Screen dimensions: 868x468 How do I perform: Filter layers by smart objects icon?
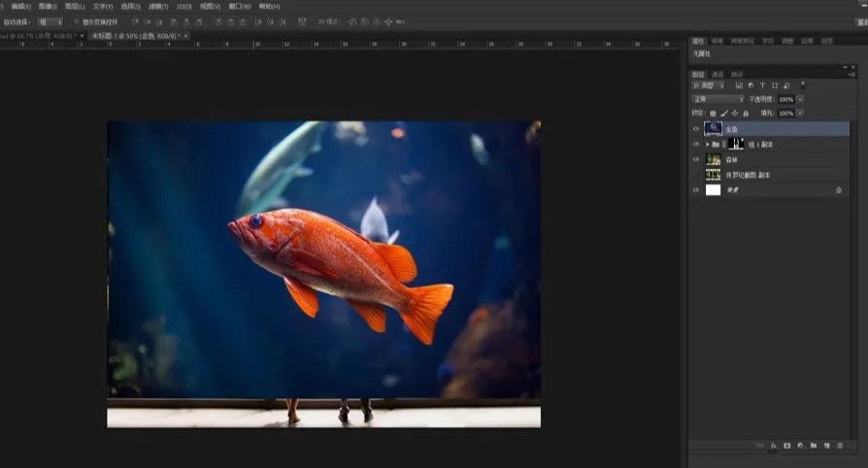(x=786, y=85)
